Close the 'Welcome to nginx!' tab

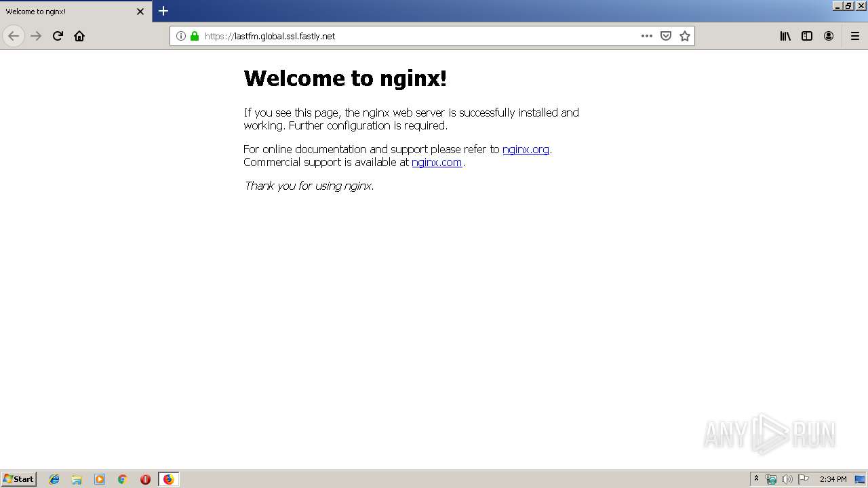(x=140, y=12)
